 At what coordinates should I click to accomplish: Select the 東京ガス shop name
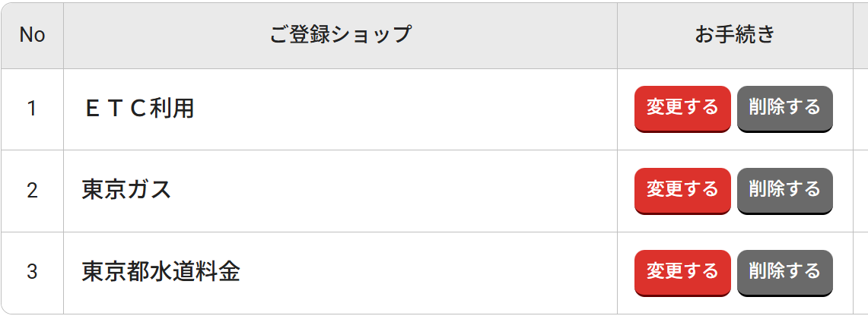tap(126, 190)
